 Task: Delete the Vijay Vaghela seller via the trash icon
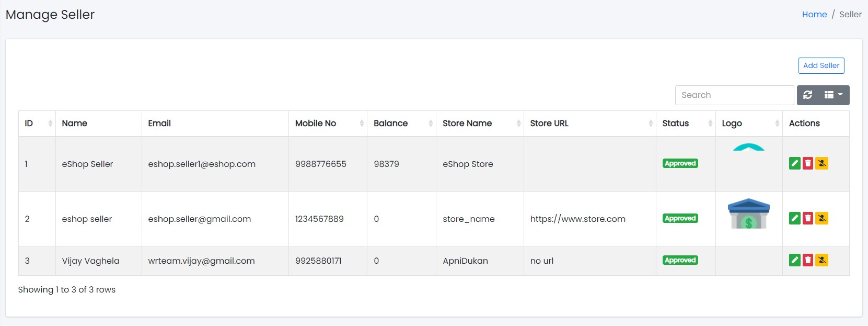[x=808, y=260]
